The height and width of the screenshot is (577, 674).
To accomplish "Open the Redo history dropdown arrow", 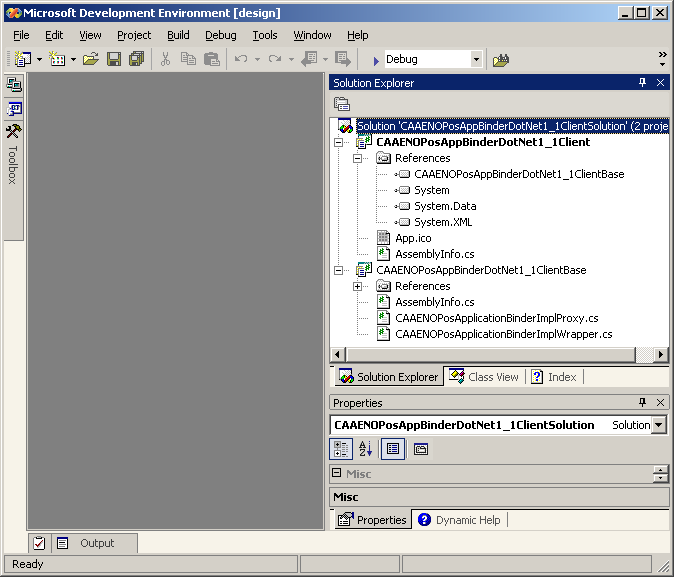I will (291, 59).
